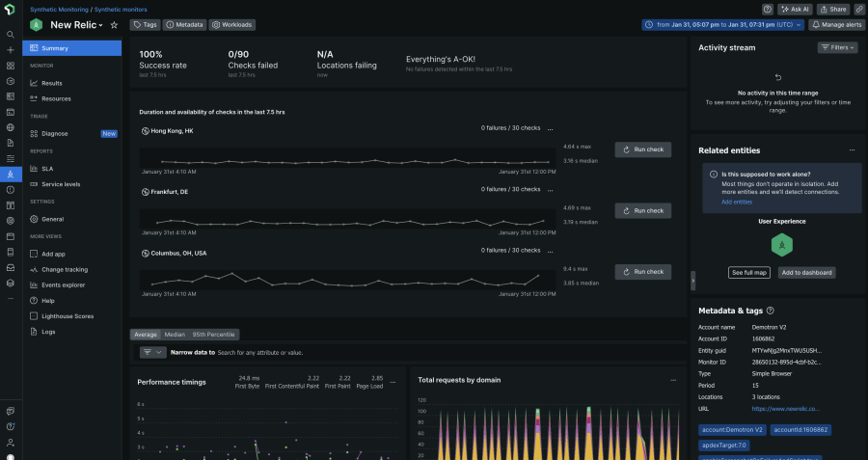Go to Lighthouse Scores in sidebar
The height and width of the screenshot is (460, 868).
tap(67, 315)
